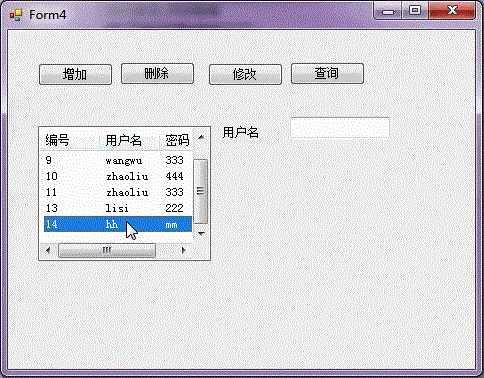Click the 增加 button

[75, 74]
